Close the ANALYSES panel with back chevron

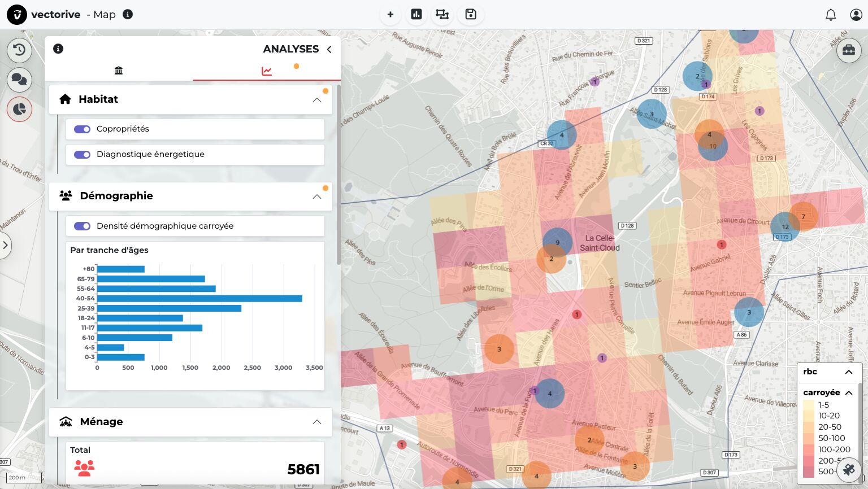pyautogui.click(x=329, y=50)
